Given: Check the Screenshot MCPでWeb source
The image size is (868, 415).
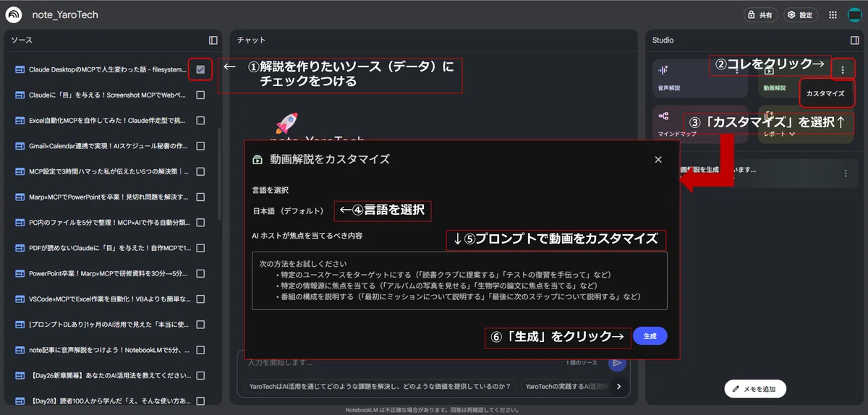Looking at the screenshot, I should (x=200, y=95).
